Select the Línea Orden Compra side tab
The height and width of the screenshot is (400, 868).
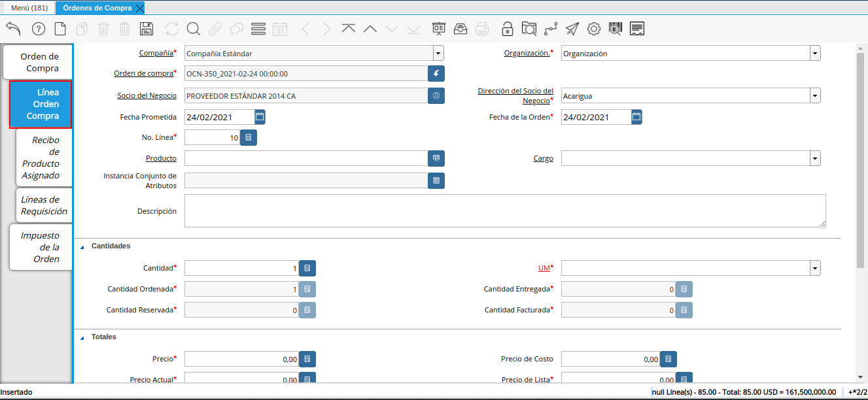coord(41,104)
